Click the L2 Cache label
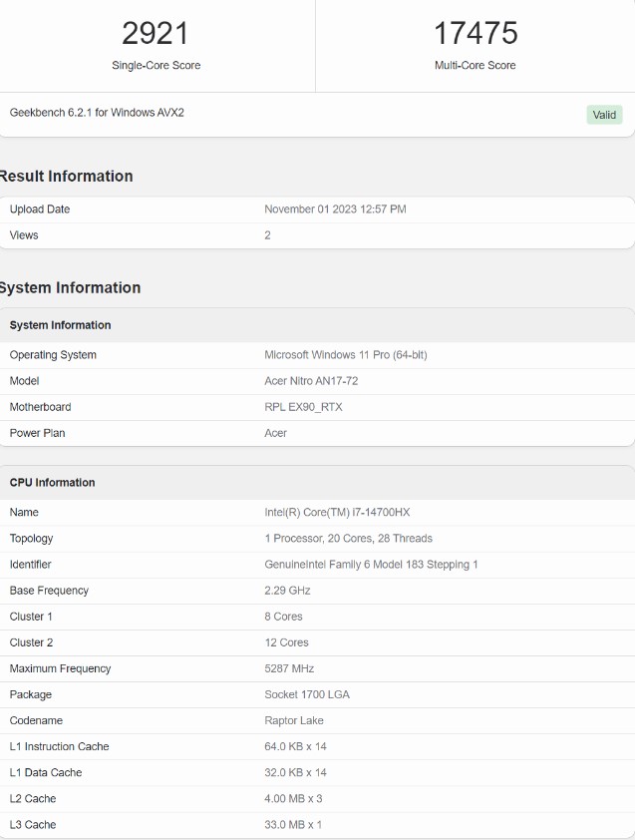 tap(33, 799)
